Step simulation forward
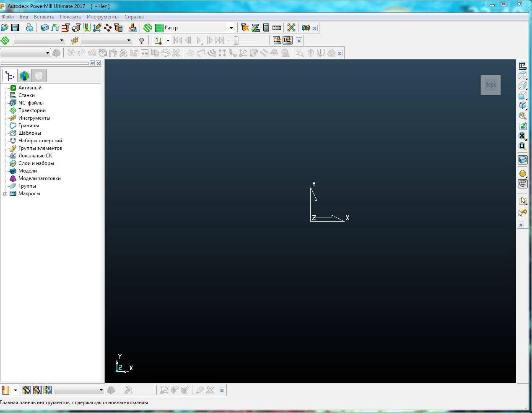The height and width of the screenshot is (413, 532). pyautogui.click(x=210, y=40)
